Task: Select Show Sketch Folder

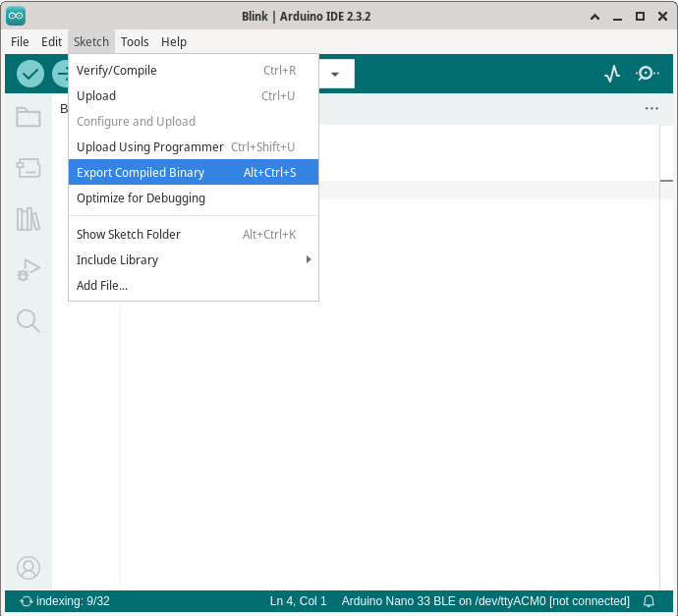Action: (194, 234)
